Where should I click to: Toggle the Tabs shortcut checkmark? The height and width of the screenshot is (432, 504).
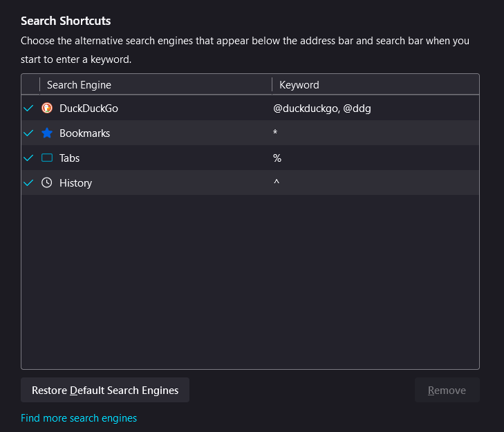(28, 158)
